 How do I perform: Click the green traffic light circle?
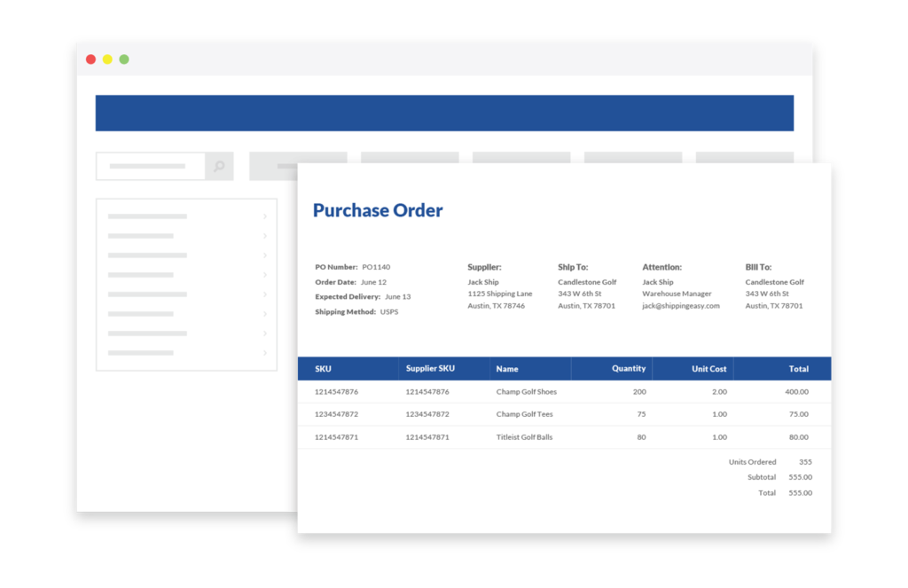(x=123, y=59)
